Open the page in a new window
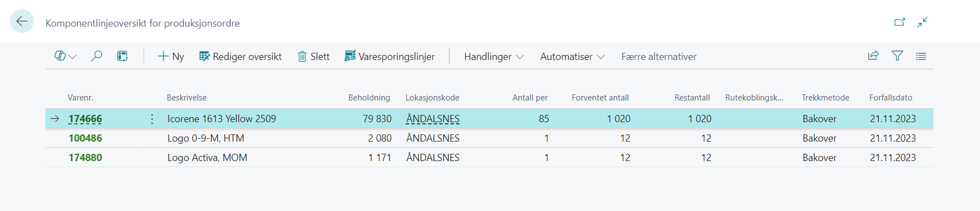This screenshot has width=980, height=211. [900, 22]
